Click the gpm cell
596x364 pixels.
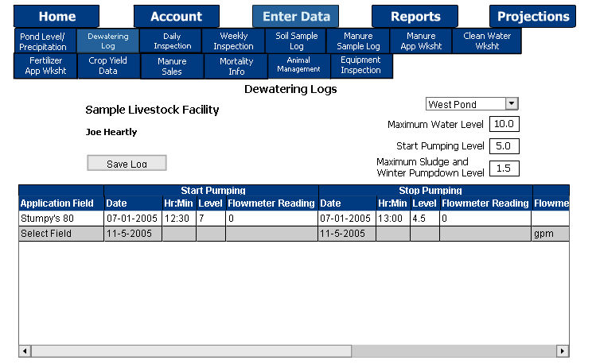pos(551,234)
